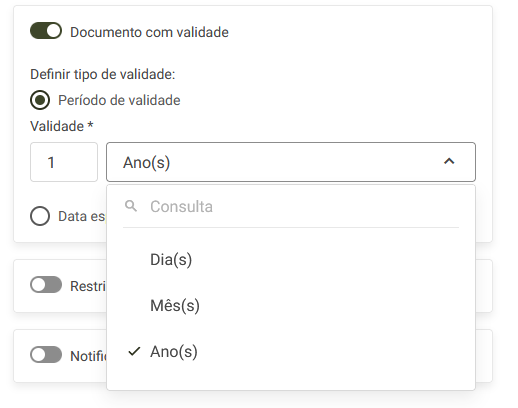Focus the Validade number field showing 1
The image size is (518, 408).
pos(64,162)
